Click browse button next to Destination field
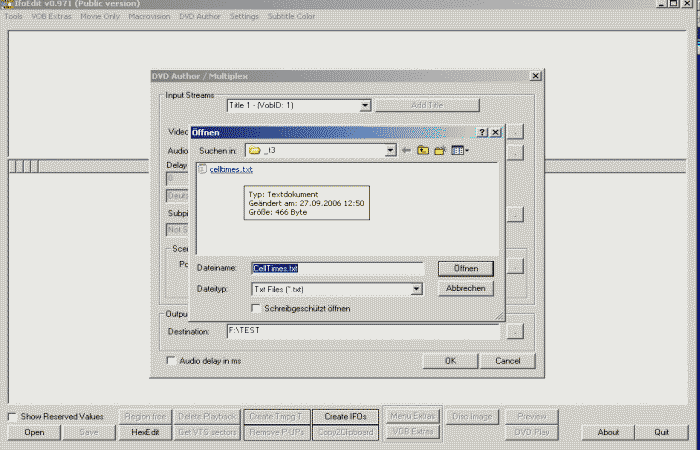 point(515,331)
